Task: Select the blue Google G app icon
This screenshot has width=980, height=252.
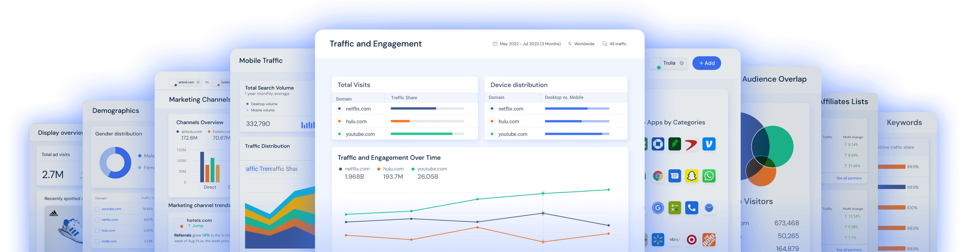Action: pyautogui.click(x=658, y=208)
